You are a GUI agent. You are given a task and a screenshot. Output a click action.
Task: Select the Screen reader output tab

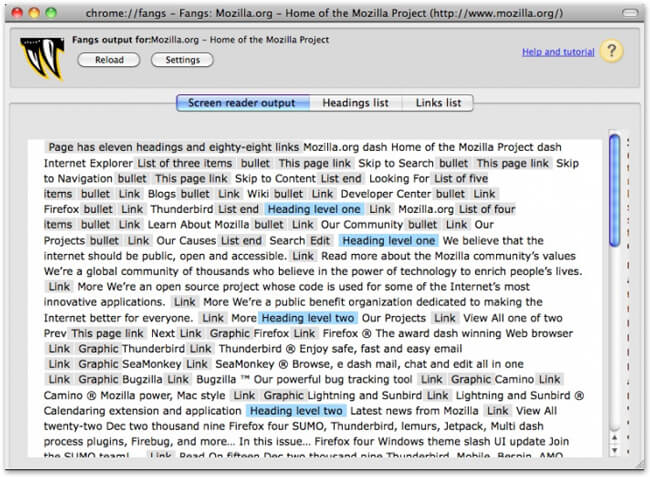243,103
